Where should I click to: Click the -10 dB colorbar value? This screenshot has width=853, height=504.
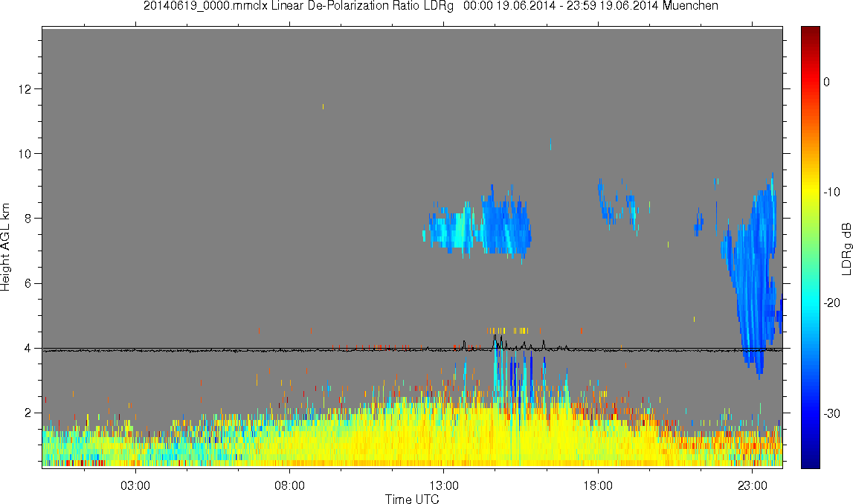tap(831, 192)
